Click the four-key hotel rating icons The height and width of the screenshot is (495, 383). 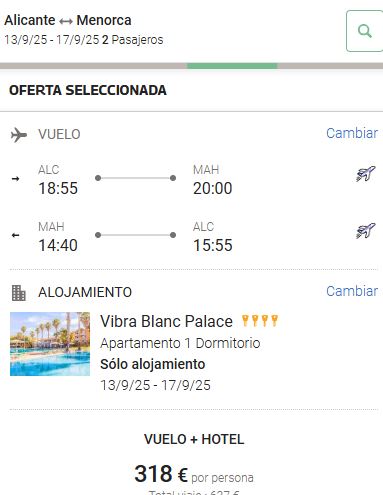point(260,321)
